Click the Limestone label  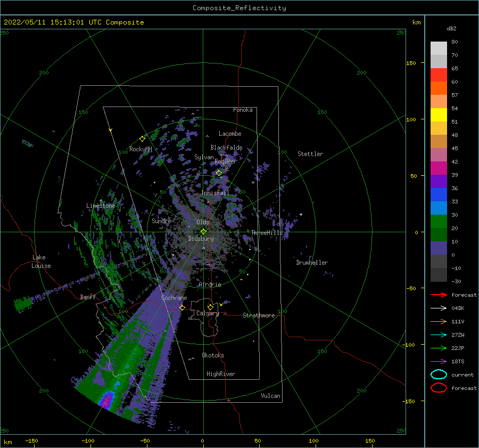pyautogui.click(x=101, y=206)
